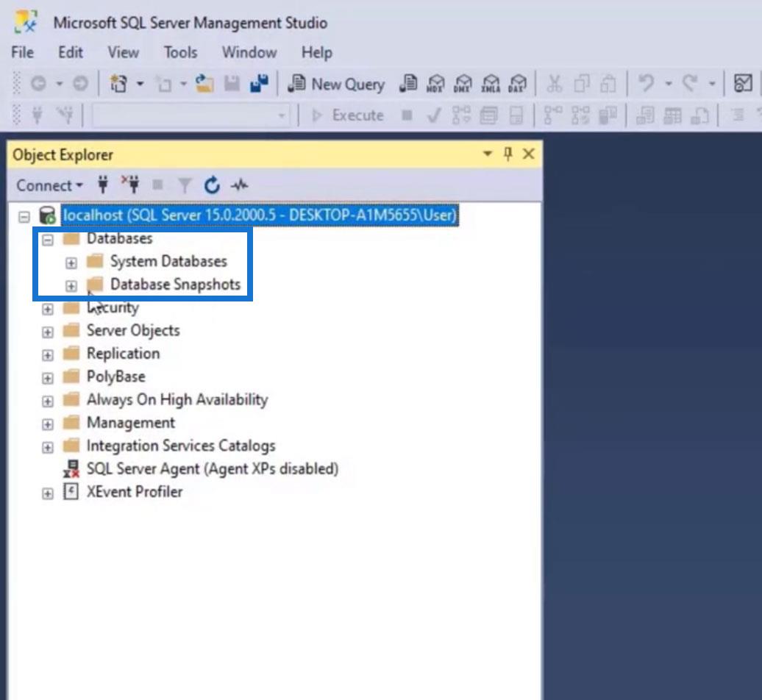Open the Help menu
This screenshot has width=762, height=700.
316,52
